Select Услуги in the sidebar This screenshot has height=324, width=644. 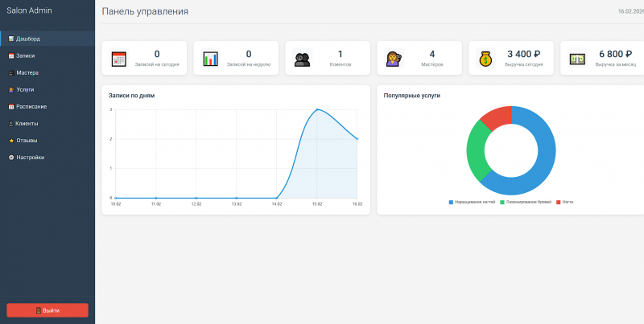pyautogui.click(x=47, y=89)
